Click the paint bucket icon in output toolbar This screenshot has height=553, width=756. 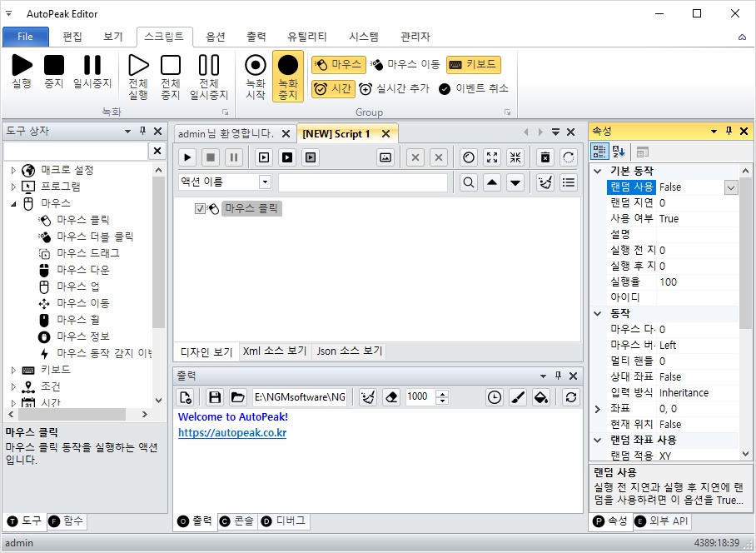541,397
